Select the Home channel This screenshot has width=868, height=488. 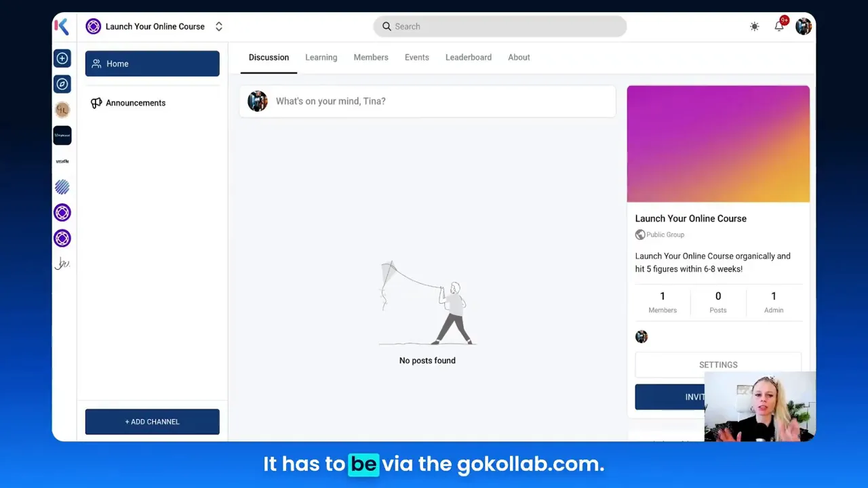tap(153, 64)
